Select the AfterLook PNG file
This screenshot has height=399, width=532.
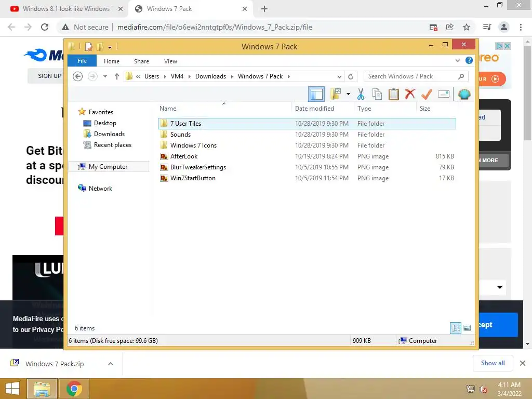click(x=307, y=156)
